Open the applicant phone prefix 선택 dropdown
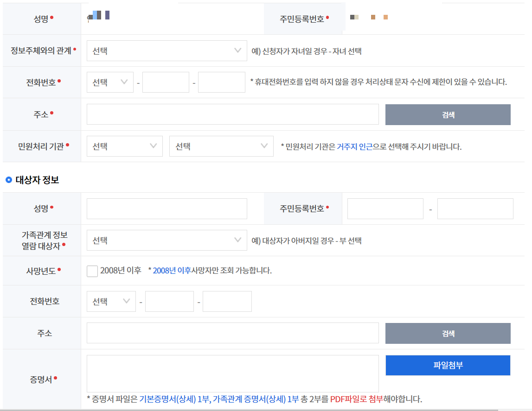 tap(109, 82)
